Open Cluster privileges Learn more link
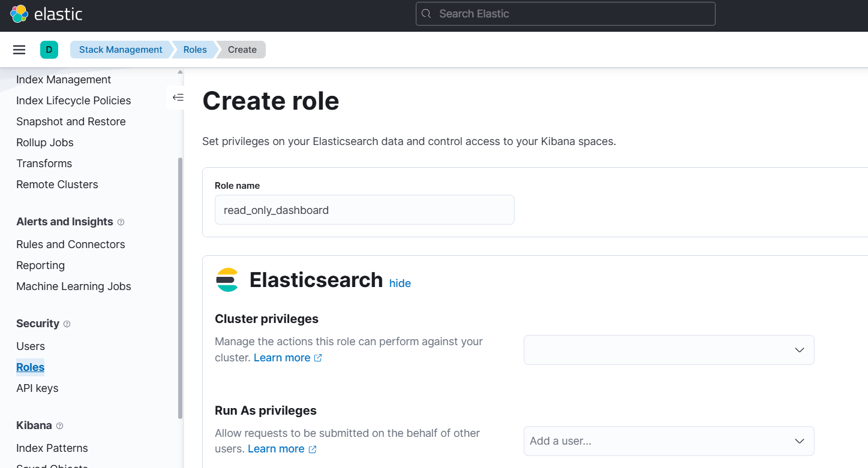The image size is (868, 468). [288, 358]
